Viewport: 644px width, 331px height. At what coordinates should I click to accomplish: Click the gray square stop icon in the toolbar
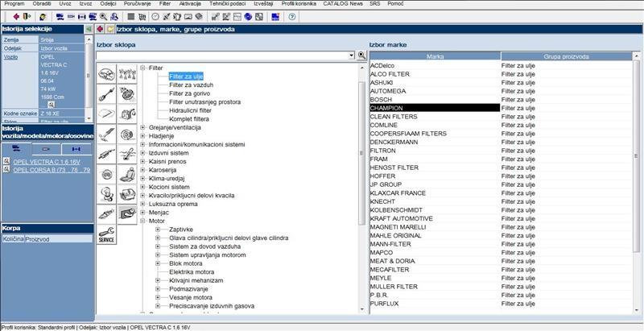tap(130, 16)
